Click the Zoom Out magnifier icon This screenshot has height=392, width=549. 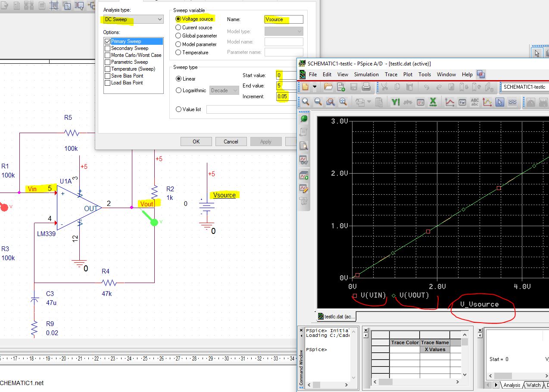pos(318,102)
